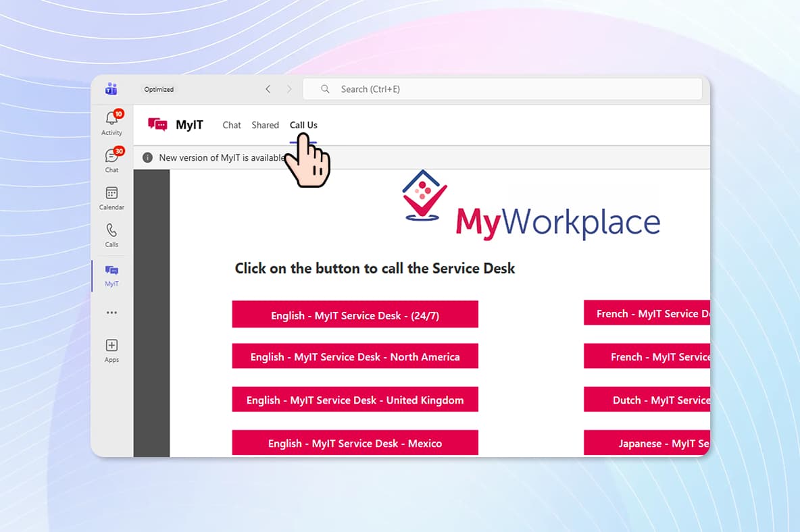
Task: Switch to the Chat tab in MyIT
Action: [232, 125]
